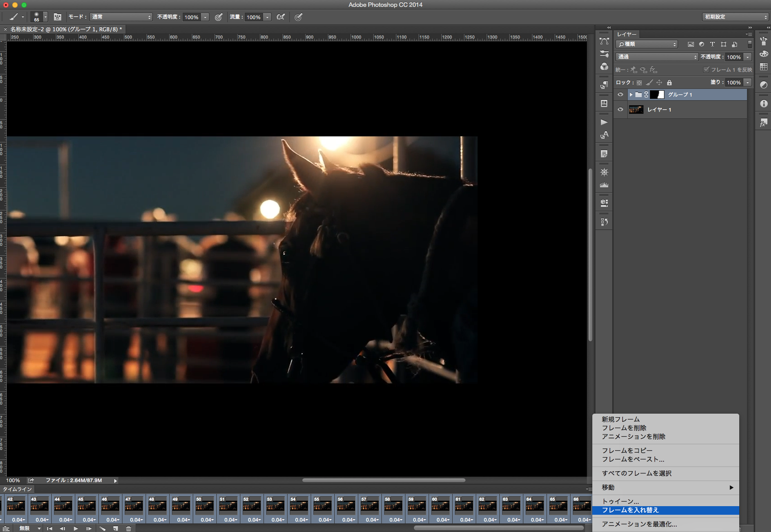Lock position move icon
Screen dimensions: 771x532
[659, 83]
